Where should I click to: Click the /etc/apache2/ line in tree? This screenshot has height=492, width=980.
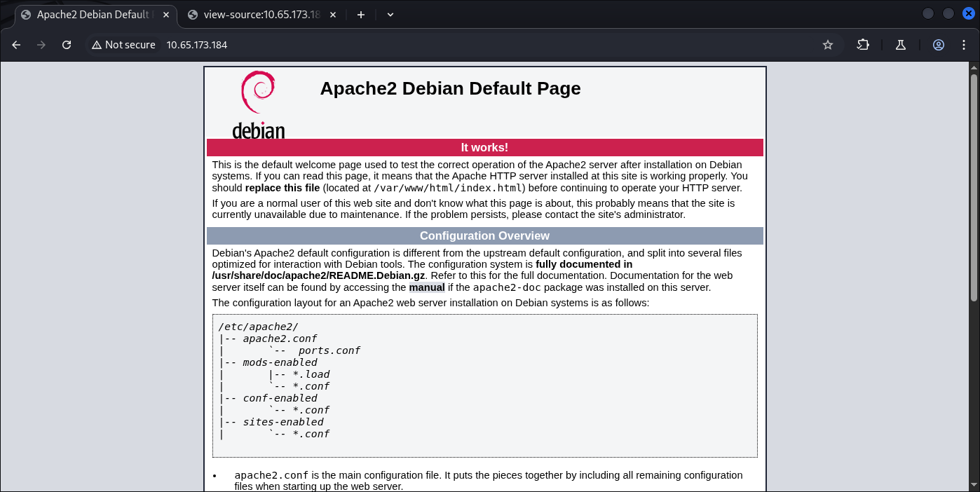click(259, 327)
